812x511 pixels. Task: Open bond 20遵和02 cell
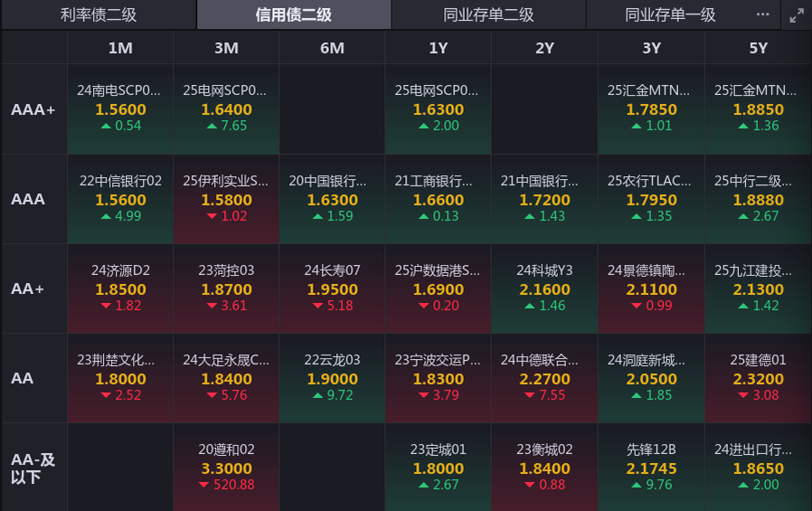(226, 468)
